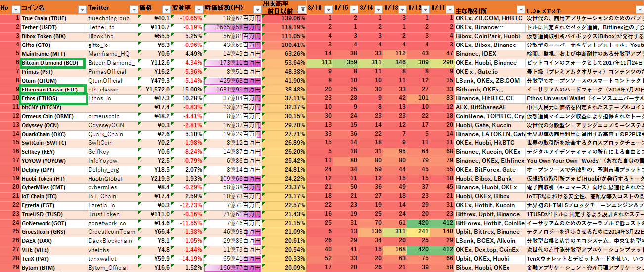
Task: Open the コイン名 column filter dropdown
Action: 81,10
